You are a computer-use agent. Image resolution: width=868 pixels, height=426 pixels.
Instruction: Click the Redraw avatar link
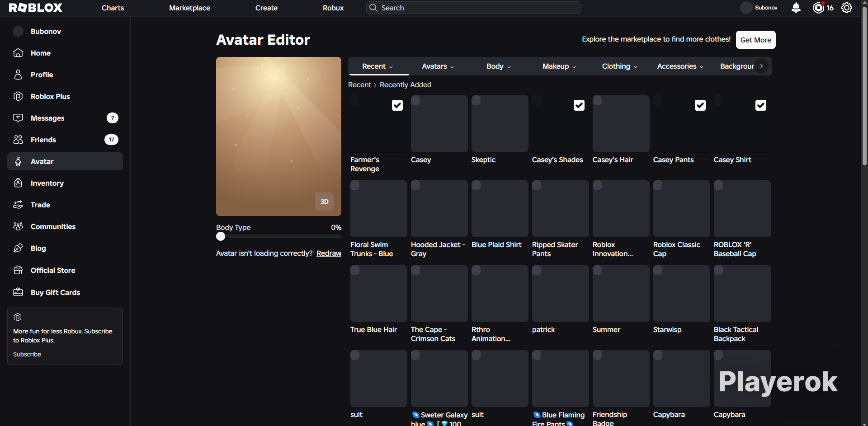[x=329, y=253]
